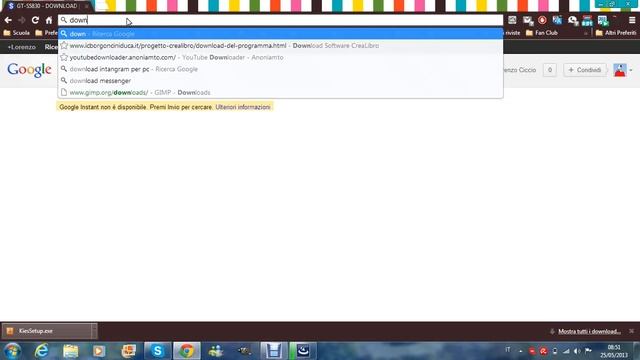Open the downloaded KiesSetup.exe item
The width and height of the screenshot is (640, 360).
46,331
